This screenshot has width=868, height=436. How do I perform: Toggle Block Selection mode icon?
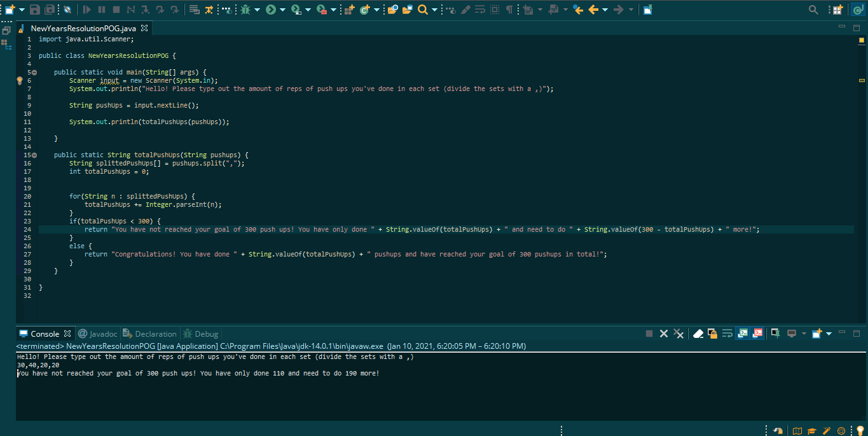coord(495,10)
